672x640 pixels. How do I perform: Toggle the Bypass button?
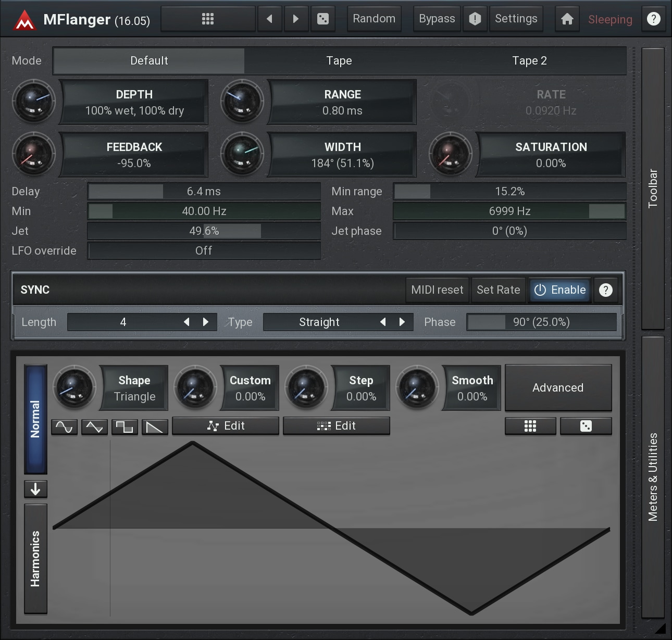click(437, 19)
